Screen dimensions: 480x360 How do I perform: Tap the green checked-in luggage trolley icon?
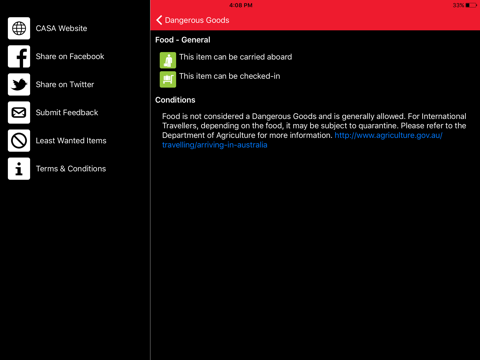tap(168, 79)
